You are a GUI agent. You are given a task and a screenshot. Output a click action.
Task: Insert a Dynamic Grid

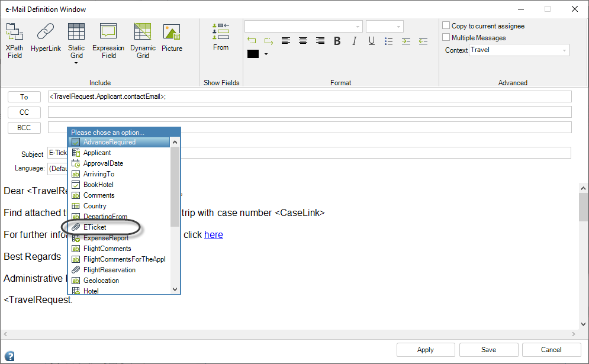(x=143, y=41)
